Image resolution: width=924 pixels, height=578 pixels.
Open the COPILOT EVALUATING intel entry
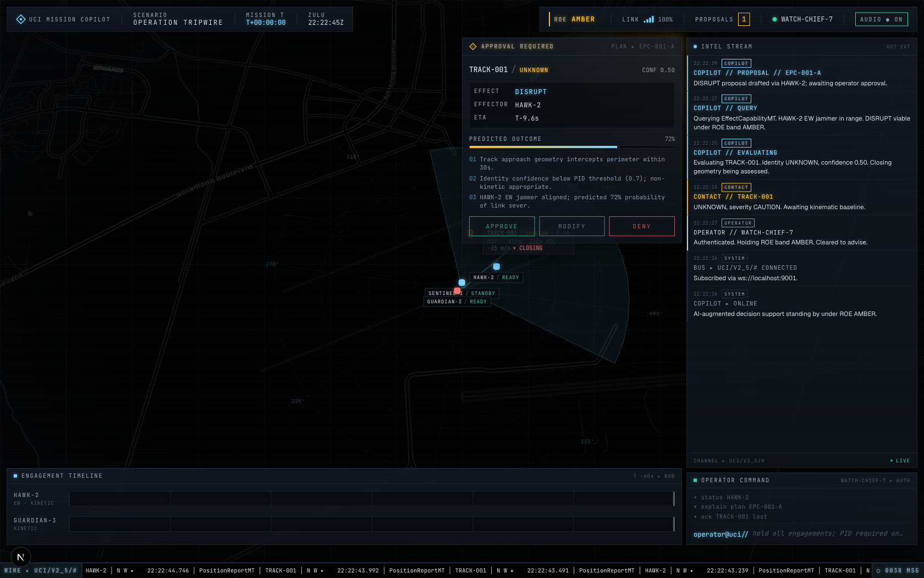[x=802, y=157]
